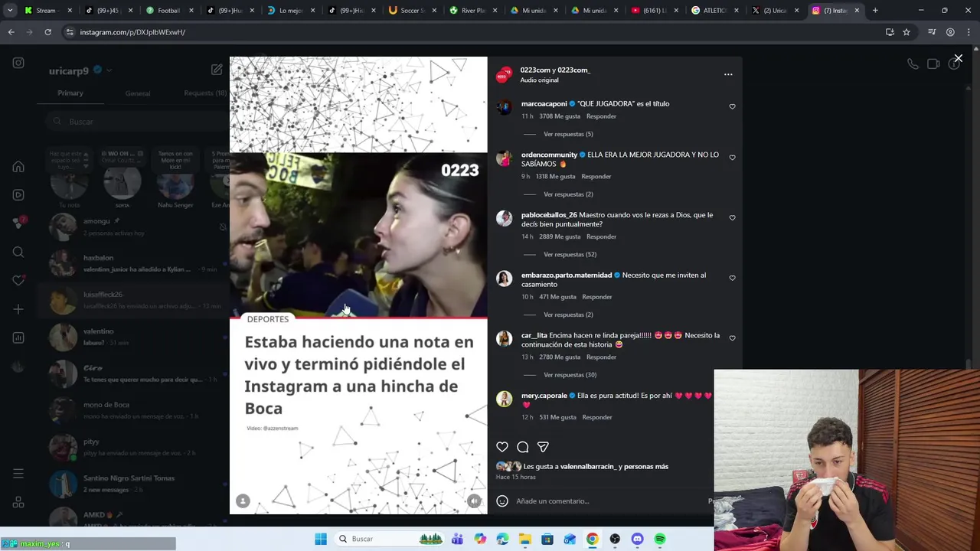Image resolution: width=980 pixels, height=551 pixels.
Task: Expand Ver respuestas (30) replies
Action: (570, 375)
